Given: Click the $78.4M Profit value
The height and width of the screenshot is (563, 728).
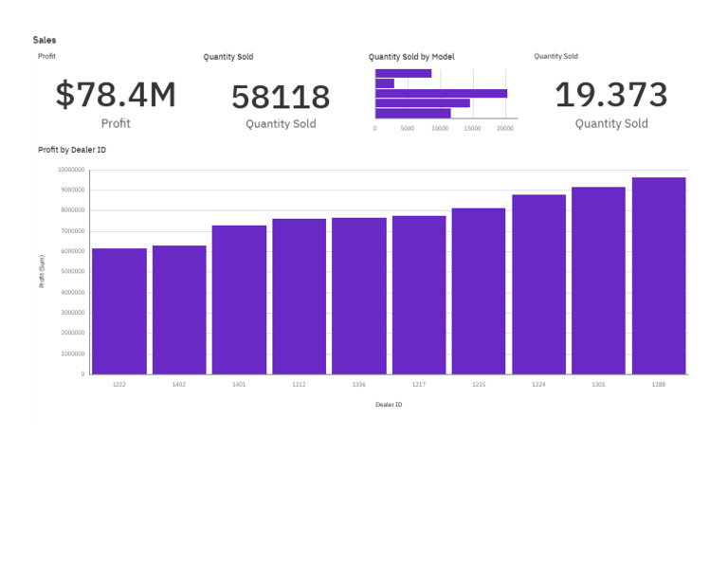Looking at the screenshot, I should pos(116,95).
